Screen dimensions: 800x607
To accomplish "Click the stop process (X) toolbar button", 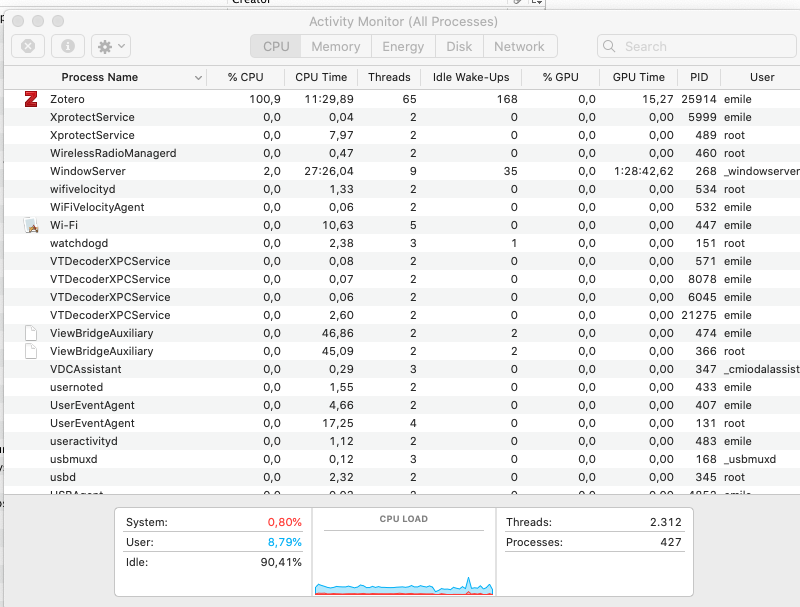I will (28, 46).
